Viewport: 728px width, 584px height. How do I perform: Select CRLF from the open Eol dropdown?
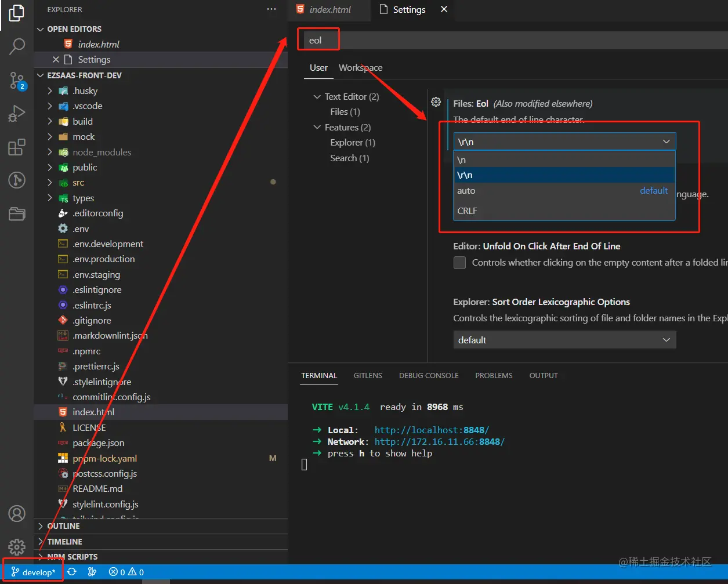click(468, 211)
